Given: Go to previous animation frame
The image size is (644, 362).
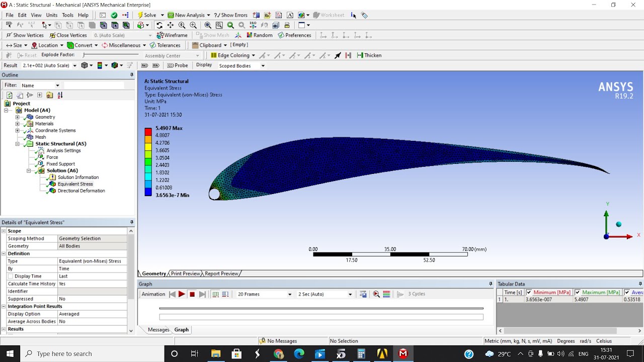Looking at the screenshot, I should coord(172,294).
